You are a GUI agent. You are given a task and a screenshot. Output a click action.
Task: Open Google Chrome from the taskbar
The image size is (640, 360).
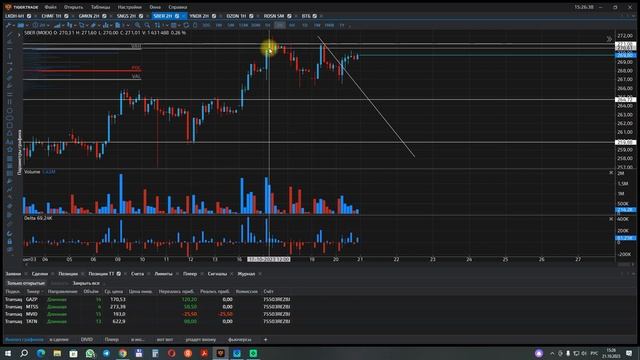click(123, 353)
